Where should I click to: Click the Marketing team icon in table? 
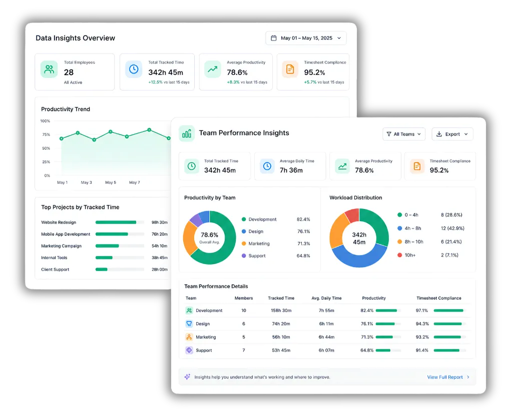(x=189, y=337)
